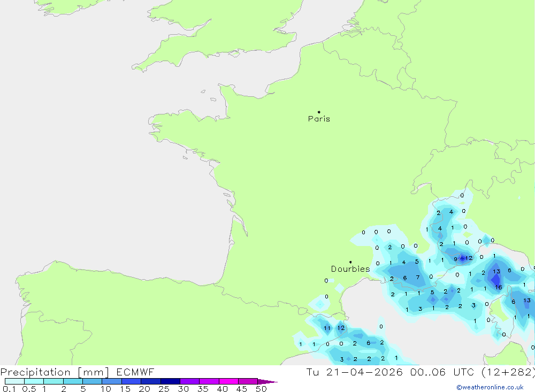Image resolution: width=535 pixels, height=392 pixels.
Task: Open the weatheronline.co.uk copyright link
Action: click(x=490, y=387)
